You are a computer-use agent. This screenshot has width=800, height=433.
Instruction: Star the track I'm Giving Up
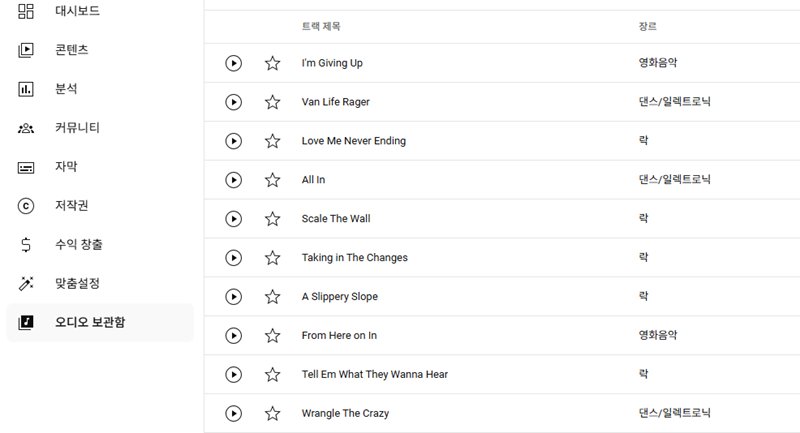272,63
